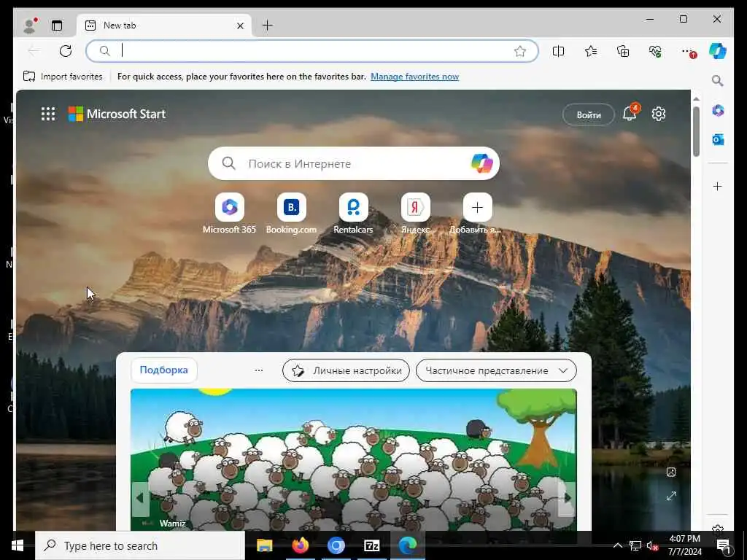Open Outlook sidebar icon
The image size is (747, 560).
pos(718,139)
